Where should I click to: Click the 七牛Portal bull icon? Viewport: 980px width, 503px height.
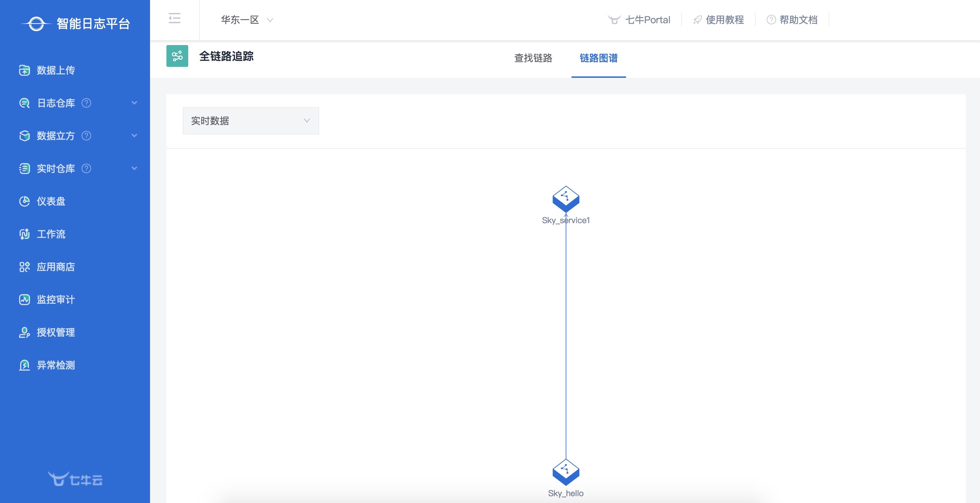(x=614, y=20)
